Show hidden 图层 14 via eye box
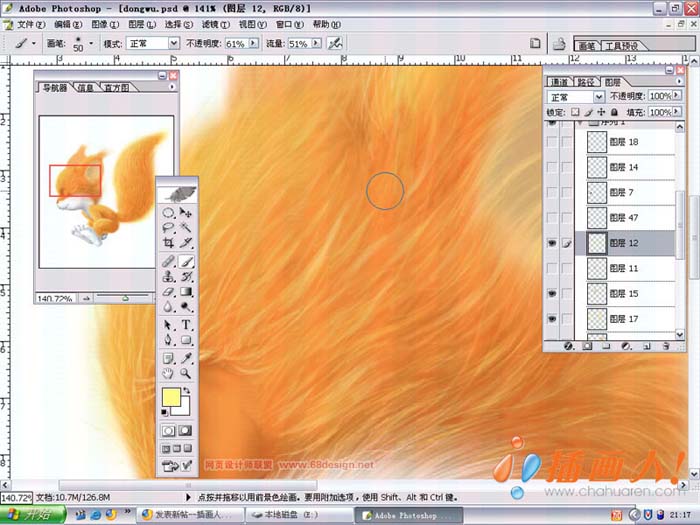This screenshot has height=525, width=700. coord(552,167)
